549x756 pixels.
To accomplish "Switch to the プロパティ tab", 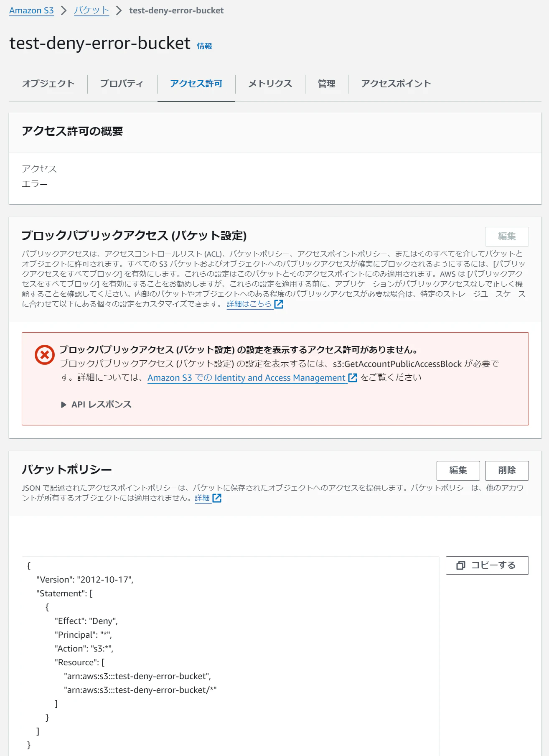I will pyautogui.click(x=122, y=84).
